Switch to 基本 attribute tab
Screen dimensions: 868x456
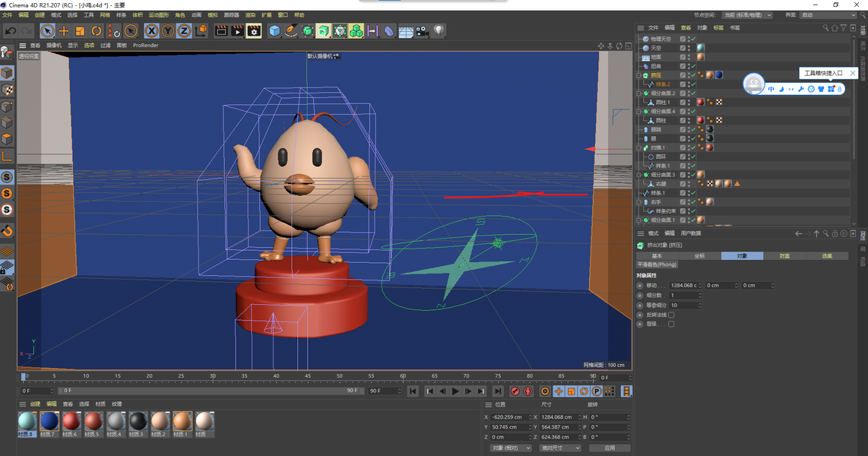click(657, 255)
